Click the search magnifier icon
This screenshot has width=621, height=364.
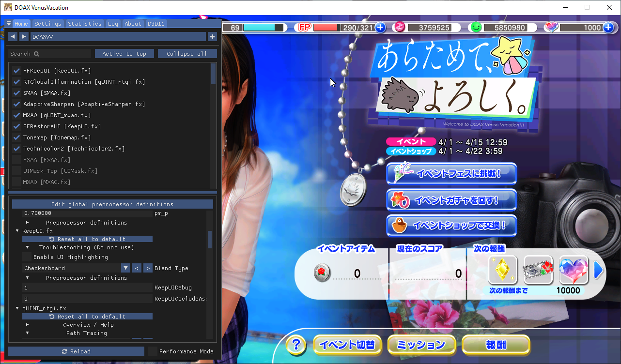tap(36, 54)
